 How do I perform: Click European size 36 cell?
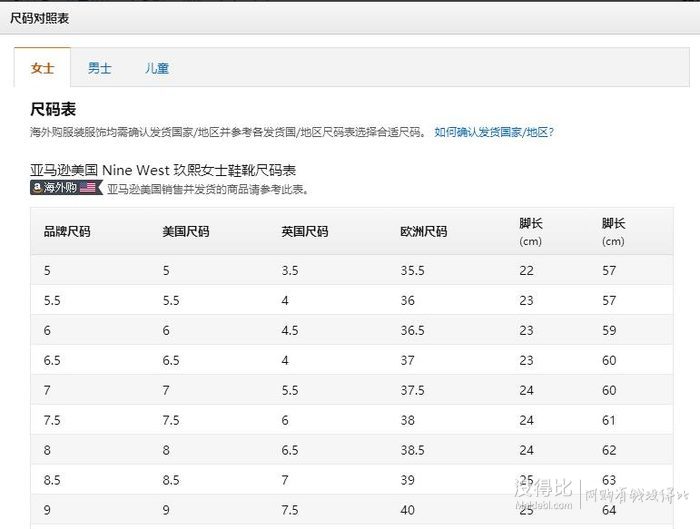[407, 300]
